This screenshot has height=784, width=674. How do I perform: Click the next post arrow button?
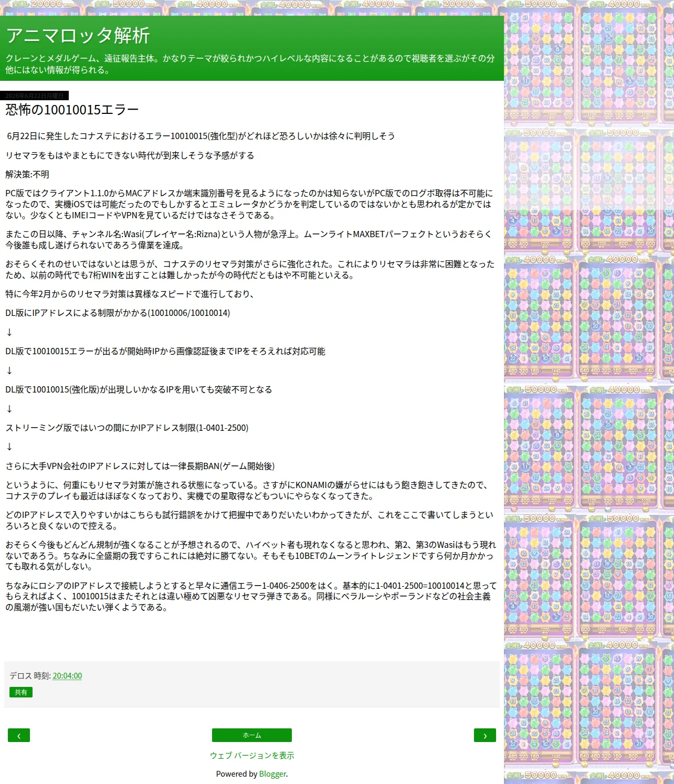pyautogui.click(x=485, y=735)
